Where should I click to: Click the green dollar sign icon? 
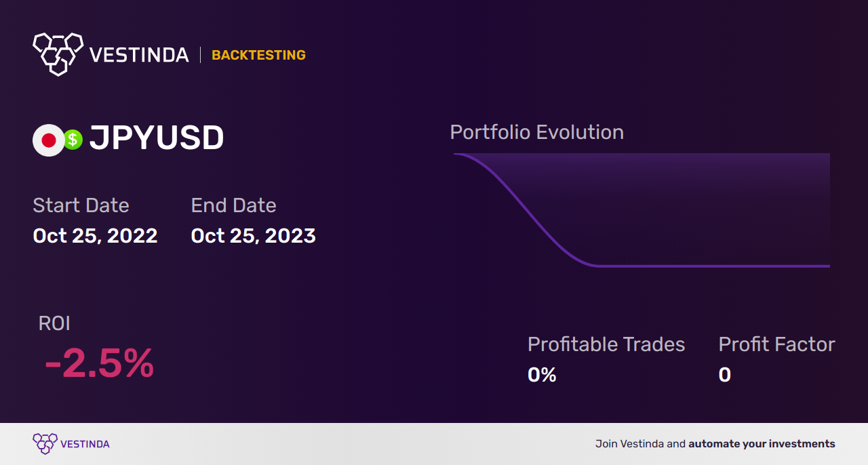pos(73,140)
